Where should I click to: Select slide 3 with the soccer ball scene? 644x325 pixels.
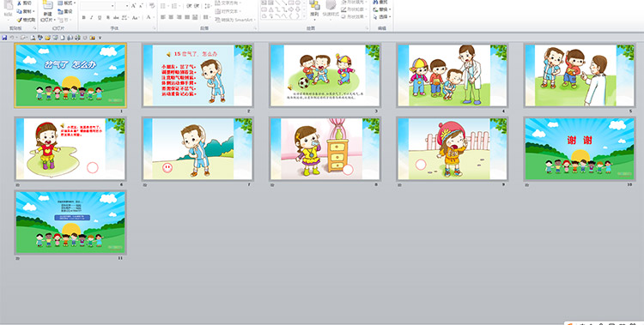pos(325,75)
